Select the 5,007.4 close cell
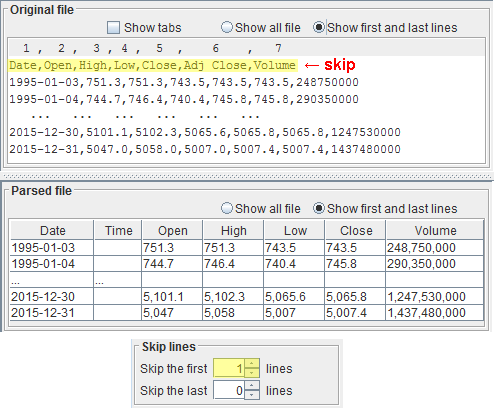Viewport: 494px width, 410px height. tap(355, 313)
